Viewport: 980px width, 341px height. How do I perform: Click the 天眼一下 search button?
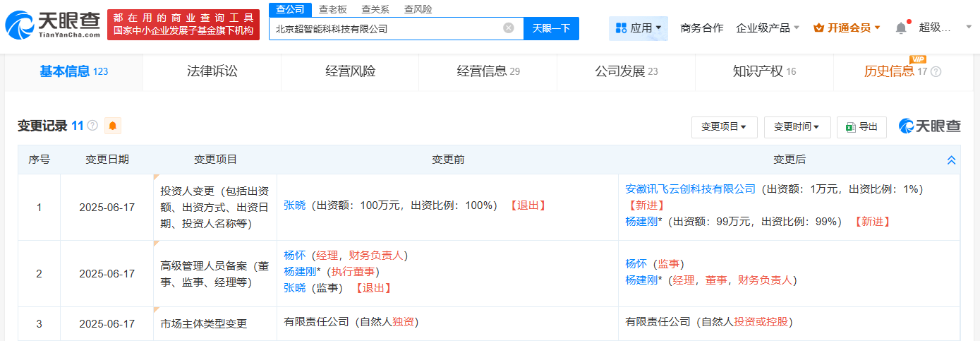[x=551, y=28]
